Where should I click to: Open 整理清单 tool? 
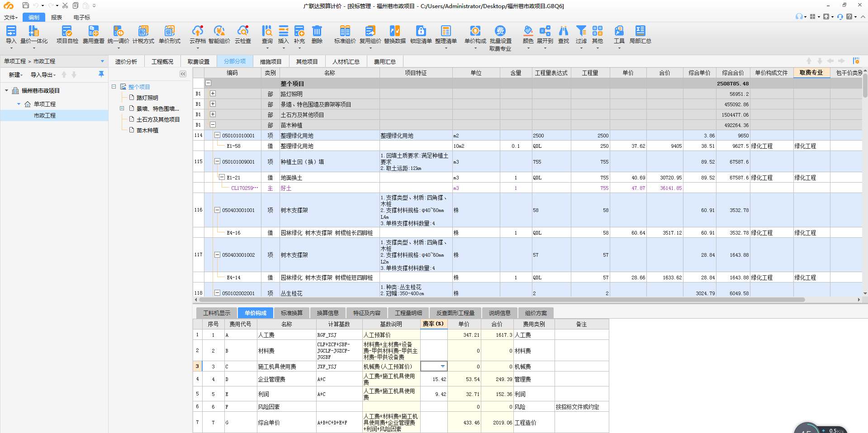(x=446, y=35)
